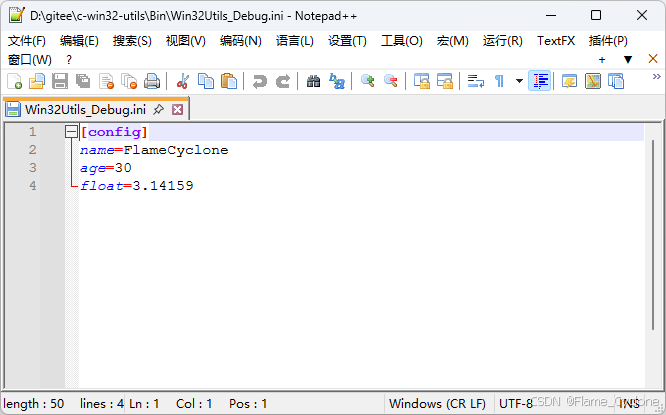
Task: Open the ? help menu
Action: pos(69,59)
